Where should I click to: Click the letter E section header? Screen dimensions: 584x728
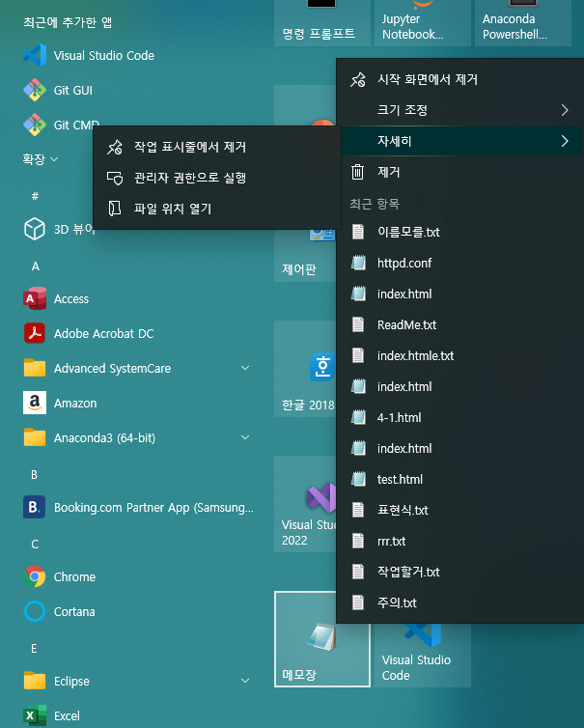(34, 649)
